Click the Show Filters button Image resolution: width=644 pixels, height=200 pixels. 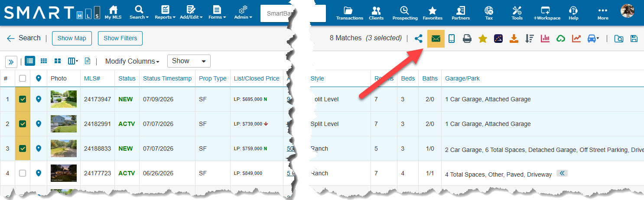(120, 38)
